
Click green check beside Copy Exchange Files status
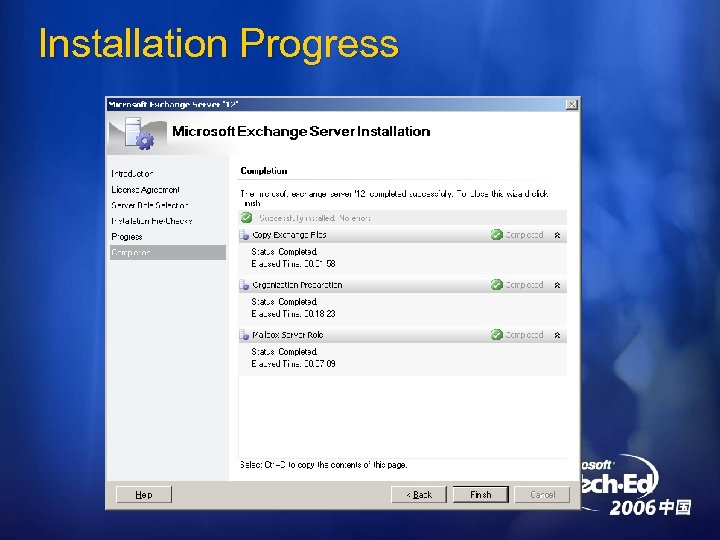point(496,235)
